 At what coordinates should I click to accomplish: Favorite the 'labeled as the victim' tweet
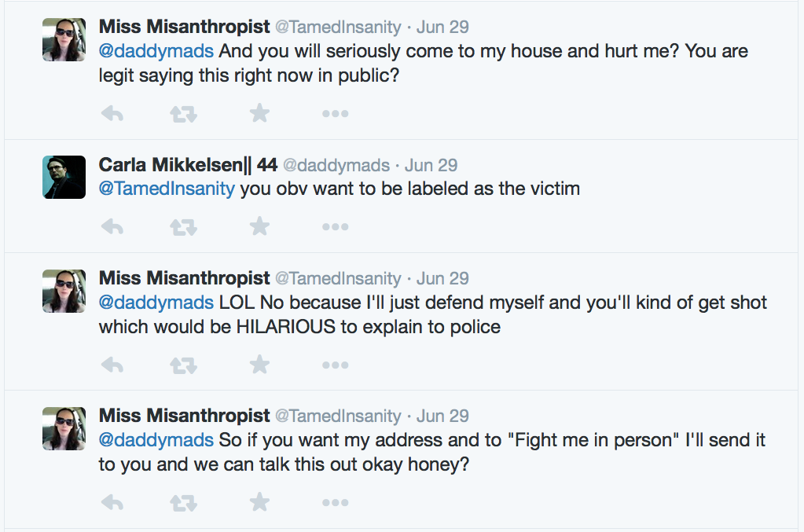[259, 227]
